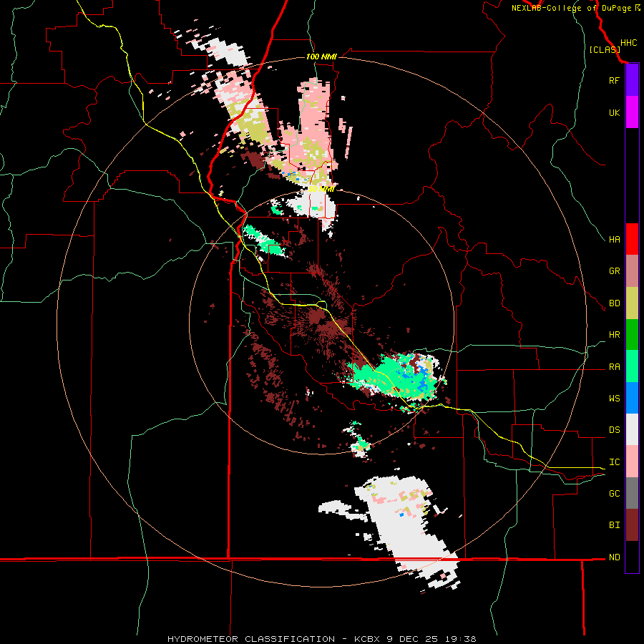
Task: Click the 100 NMI range ring label
Action: point(321,57)
